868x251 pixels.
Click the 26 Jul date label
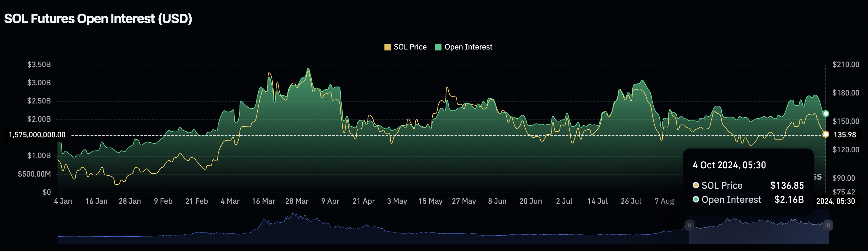point(631,201)
